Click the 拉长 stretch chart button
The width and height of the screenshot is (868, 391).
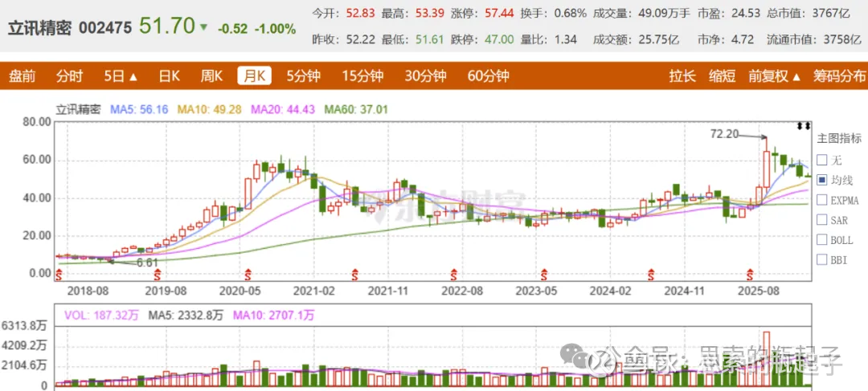click(x=682, y=75)
